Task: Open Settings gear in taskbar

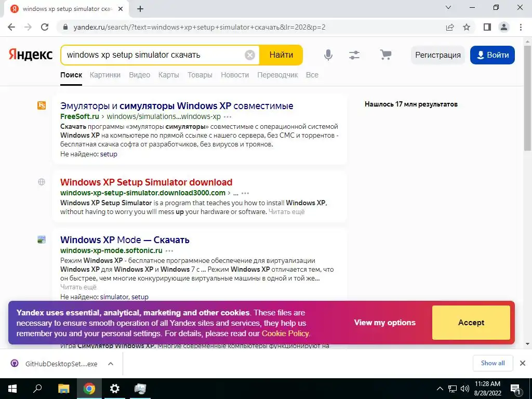Action: click(x=115, y=389)
